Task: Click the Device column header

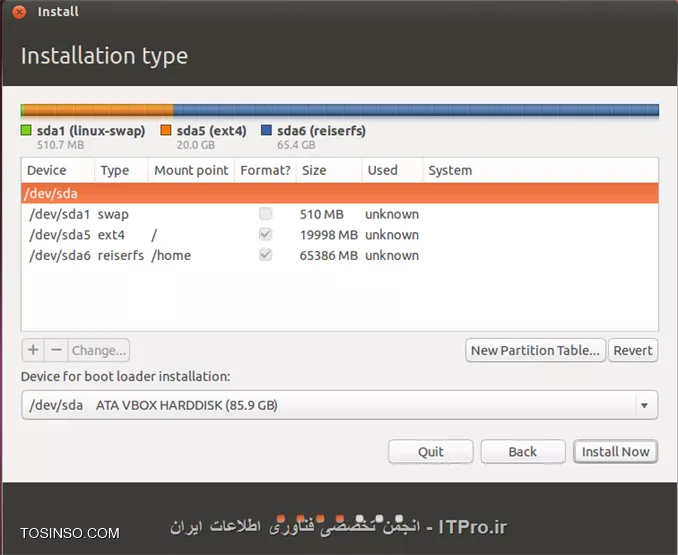Action: pyautogui.click(x=58, y=170)
